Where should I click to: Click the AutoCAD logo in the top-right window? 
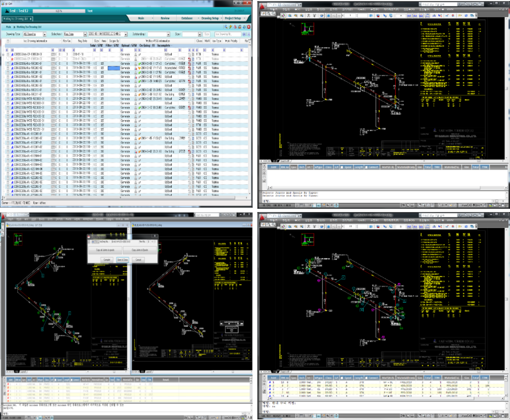262,6
